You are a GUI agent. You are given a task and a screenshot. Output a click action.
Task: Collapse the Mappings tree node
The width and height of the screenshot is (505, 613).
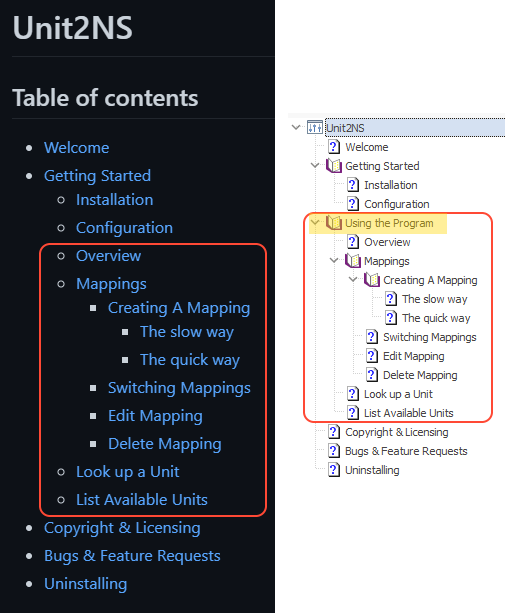(x=334, y=260)
